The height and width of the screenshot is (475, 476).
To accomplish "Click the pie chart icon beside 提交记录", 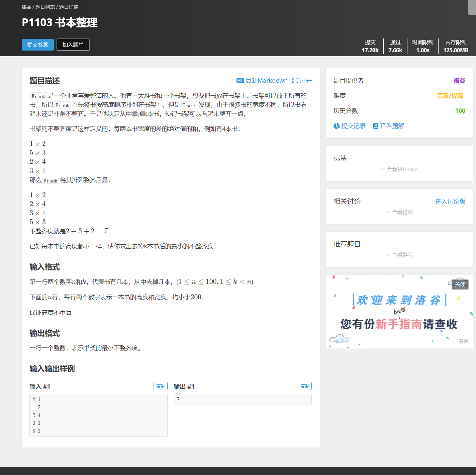I will [x=337, y=126].
